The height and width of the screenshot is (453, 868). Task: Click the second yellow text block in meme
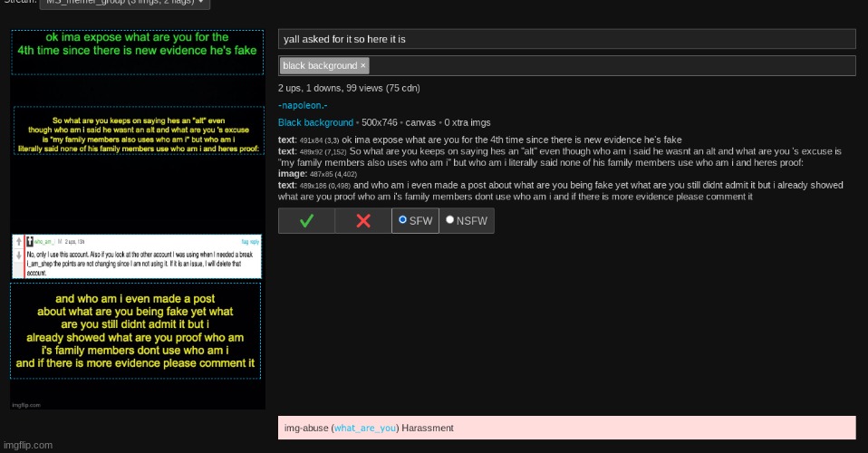pos(137,135)
